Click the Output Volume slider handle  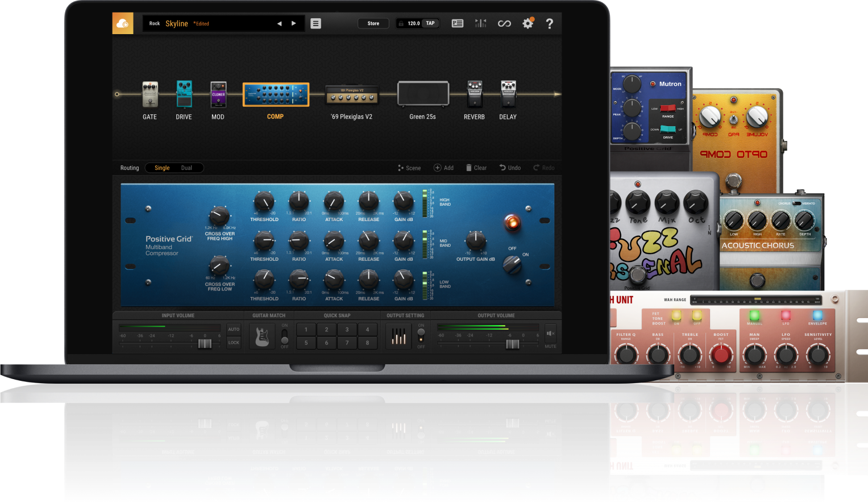point(512,344)
